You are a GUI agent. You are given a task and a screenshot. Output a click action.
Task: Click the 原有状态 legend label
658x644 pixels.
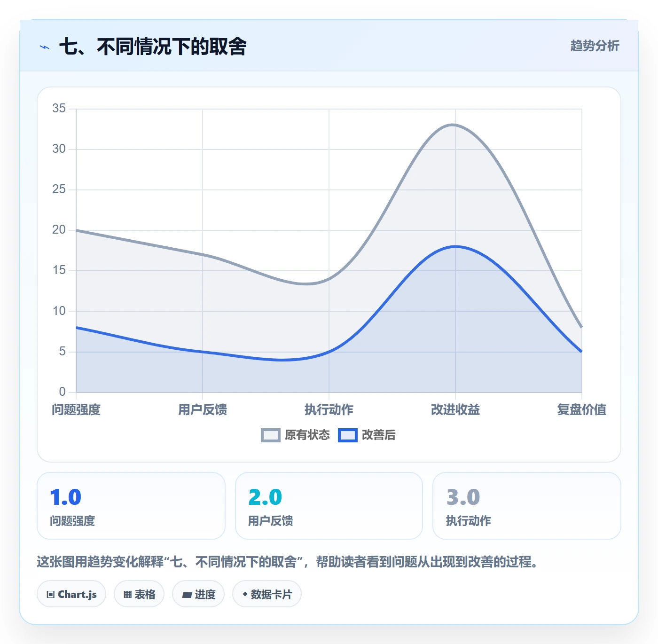pyautogui.click(x=307, y=435)
